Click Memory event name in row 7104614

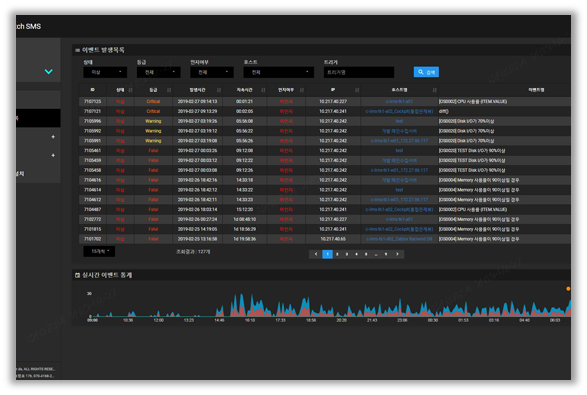coord(479,190)
